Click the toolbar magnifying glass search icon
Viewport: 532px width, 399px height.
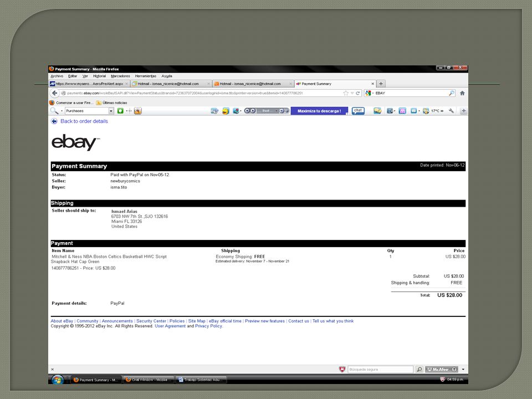[54, 111]
